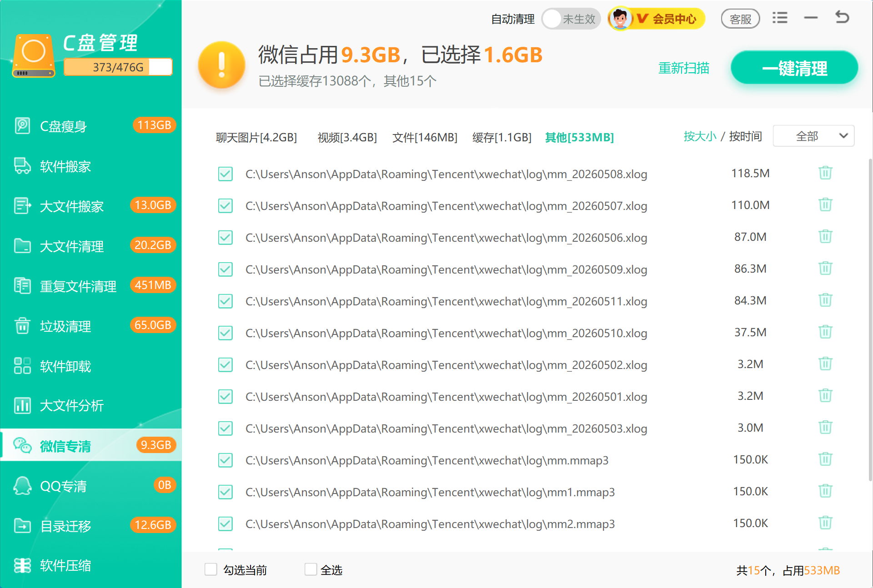
Task: Uncheck mm_20260509.xlog checkbox
Action: (x=226, y=269)
